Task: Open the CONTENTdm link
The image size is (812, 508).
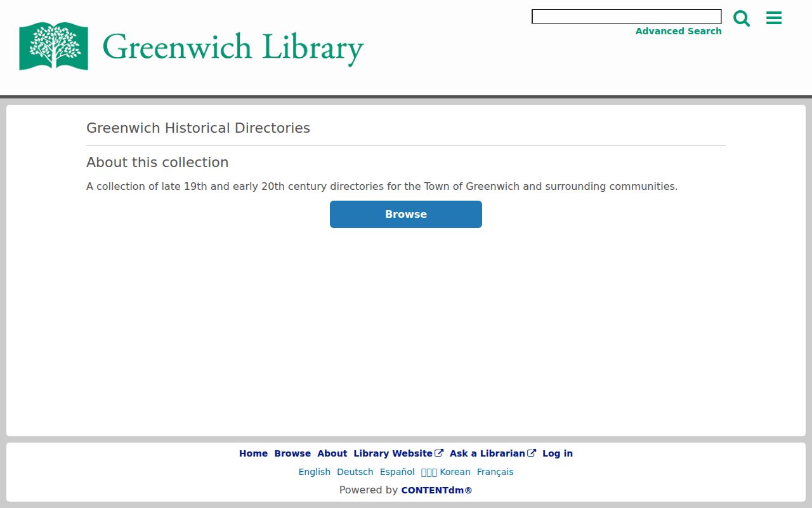Action: pyautogui.click(x=436, y=490)
